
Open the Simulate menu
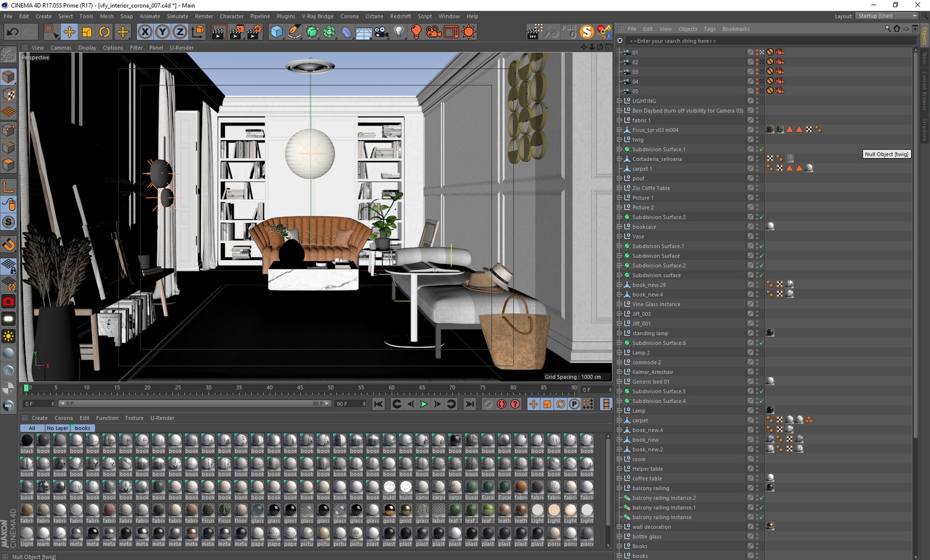tap(177, 16)
